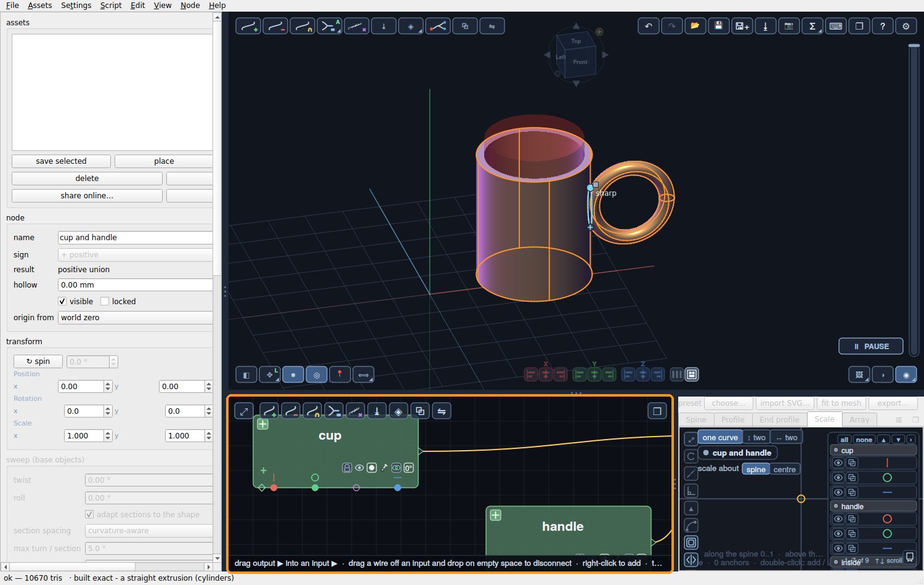
Task: Click the green plus on the handle node
Action: (495, 515)
